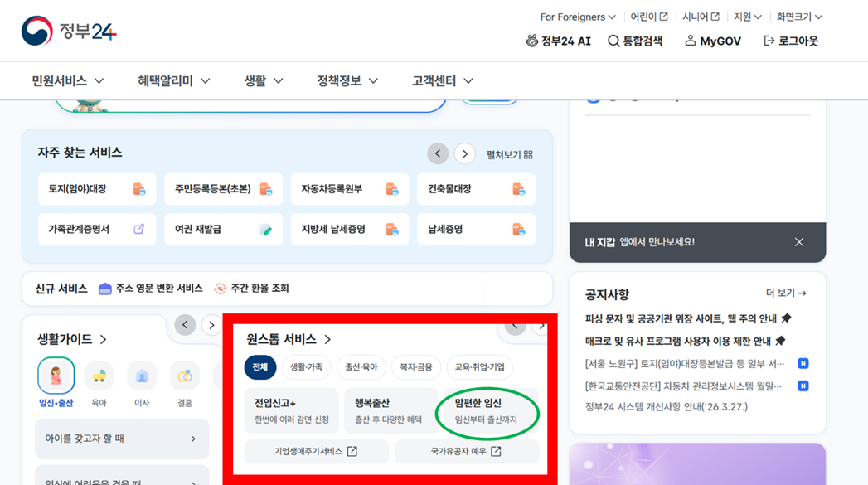This screenshot has height=485, width=868.
Task: Expand 아이를 갖고자 할 때 row
Action: (122, 439)
